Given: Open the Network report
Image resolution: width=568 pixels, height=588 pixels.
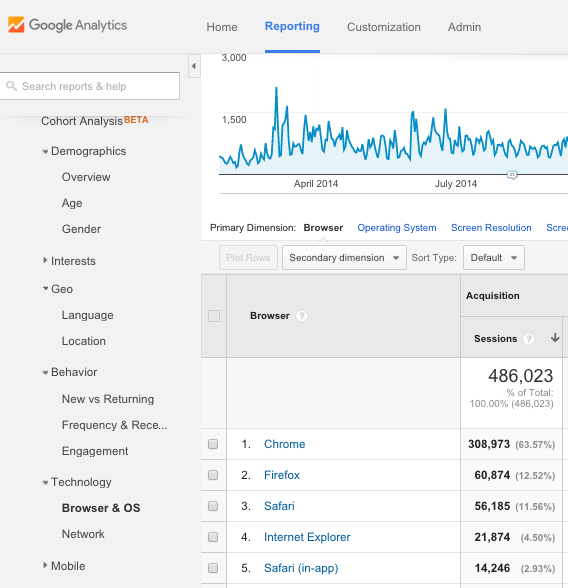Looking at the screenshot, I should click(83, 534).
